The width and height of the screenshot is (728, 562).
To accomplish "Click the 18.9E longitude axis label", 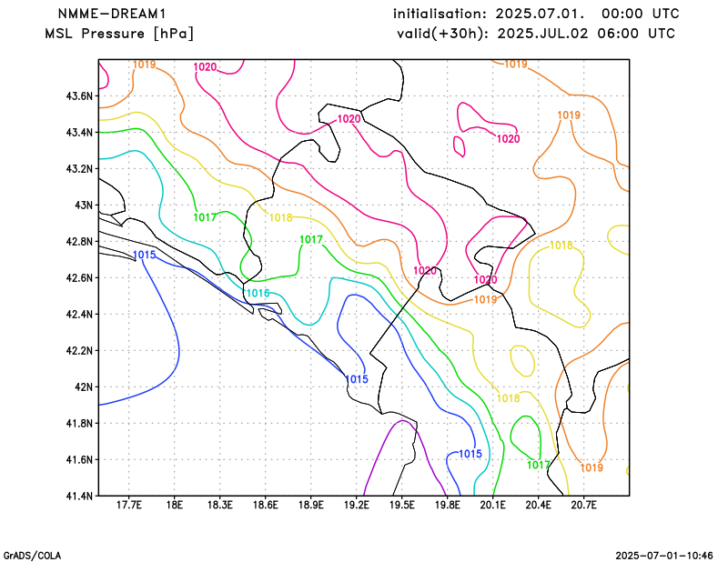I will [x=310, y=505].
